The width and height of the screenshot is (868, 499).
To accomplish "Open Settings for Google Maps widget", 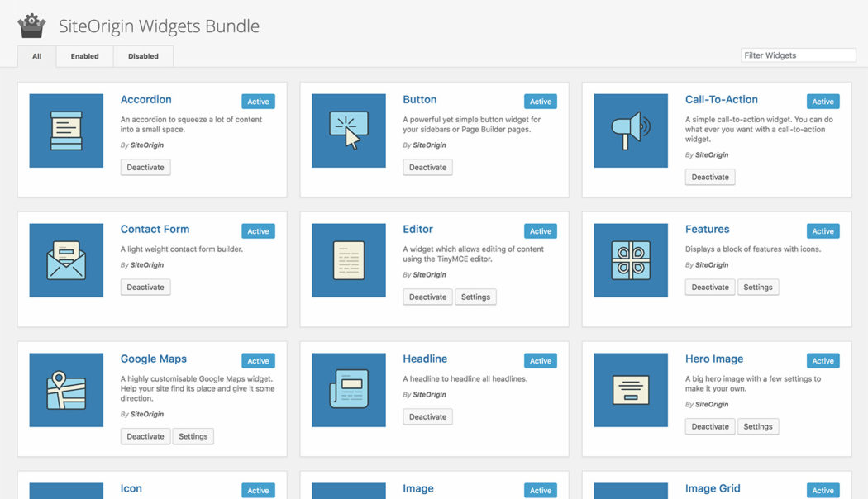I will pyautogui.click(x=193, y=435).
